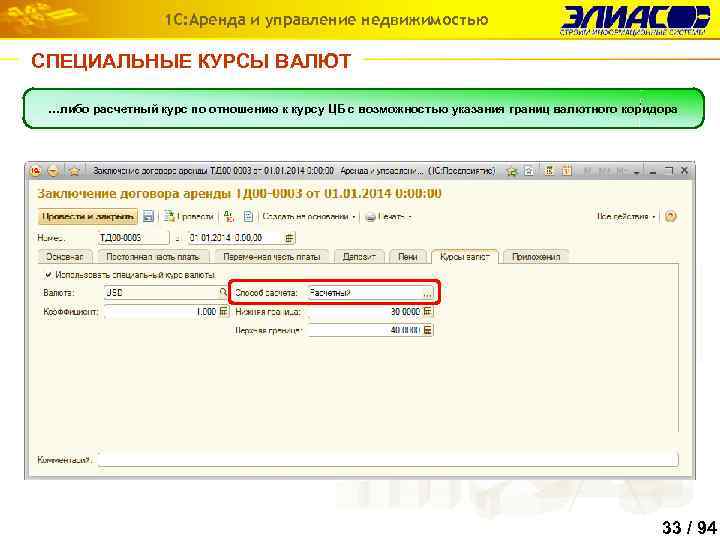Screen dimensions: 720x540
Task: Select the Курсы валют tab
Action: 465,257
